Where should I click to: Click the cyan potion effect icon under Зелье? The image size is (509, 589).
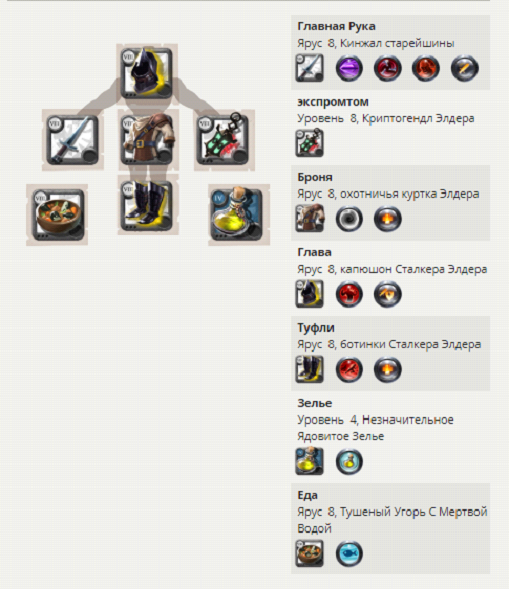click(x=349, y=461)
